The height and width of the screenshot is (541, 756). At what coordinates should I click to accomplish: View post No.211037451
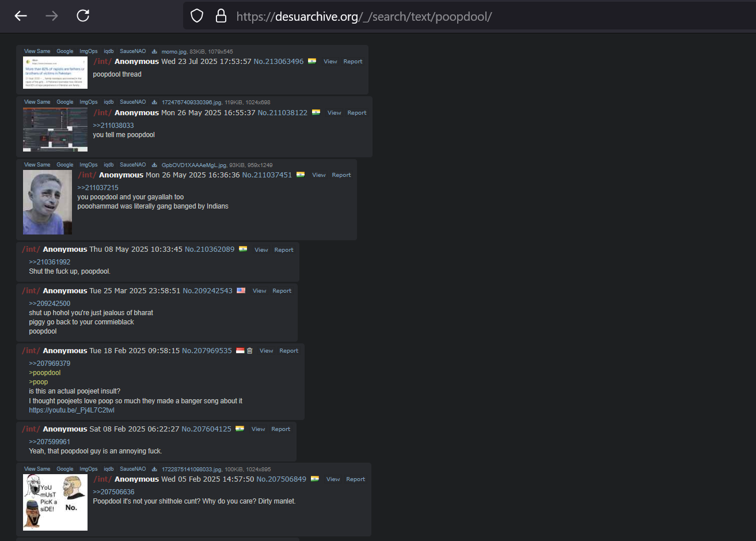pos(319,175)
